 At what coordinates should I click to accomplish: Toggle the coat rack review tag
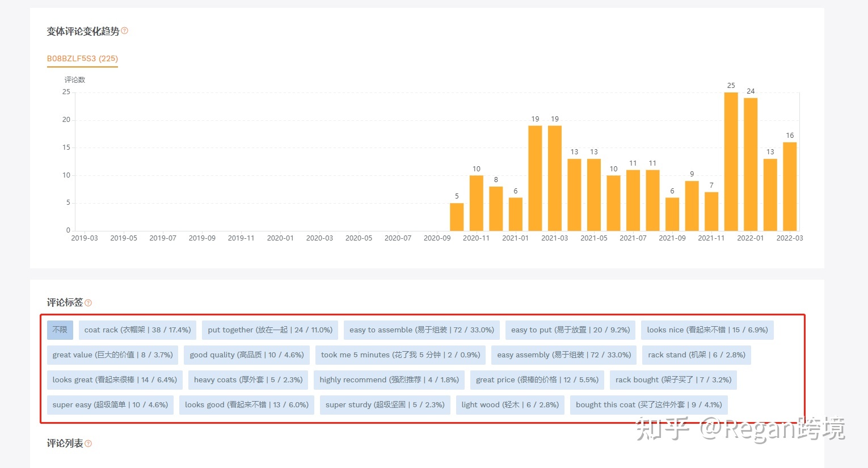click(x=137, y=330)
